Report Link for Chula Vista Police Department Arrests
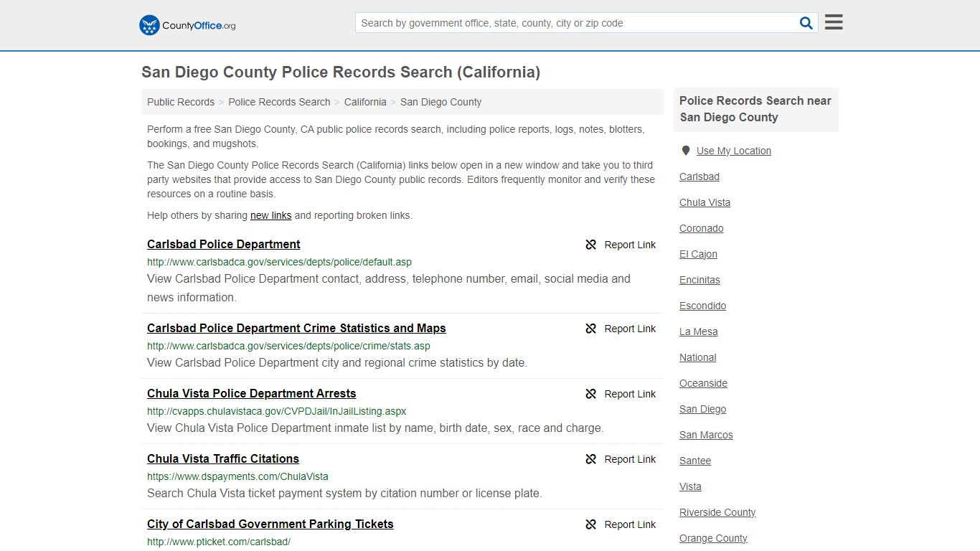Image resolution: width=980 pixels, height=551 pixels. (x=630, y=394)
